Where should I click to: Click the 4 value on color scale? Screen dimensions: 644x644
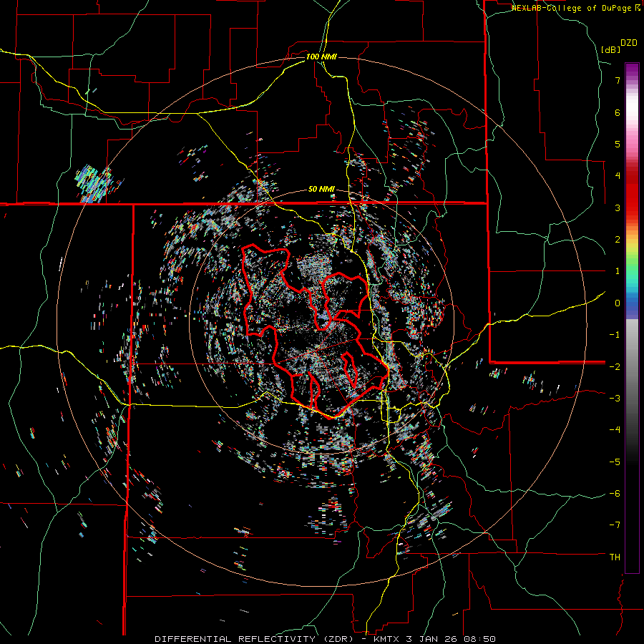tap(618, 176)
